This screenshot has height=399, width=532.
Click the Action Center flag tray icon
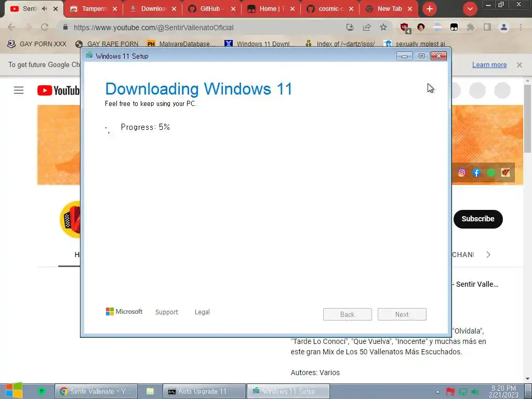coord(450,392)
